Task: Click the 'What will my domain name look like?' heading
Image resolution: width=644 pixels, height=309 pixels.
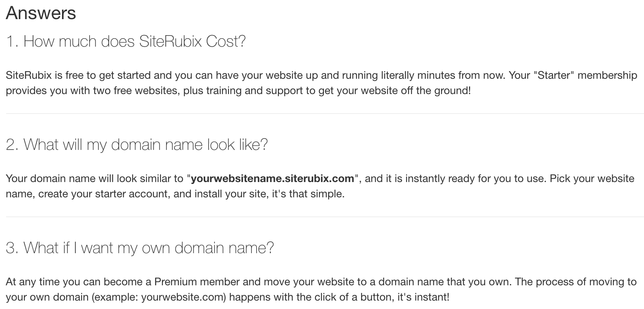Action: click(137, 145)
